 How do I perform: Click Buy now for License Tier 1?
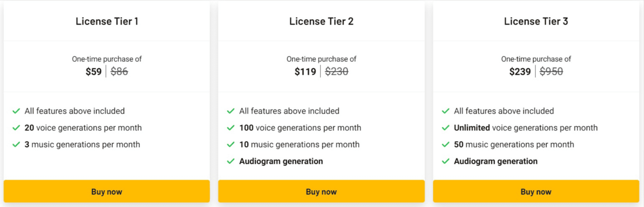coord(107,191)
